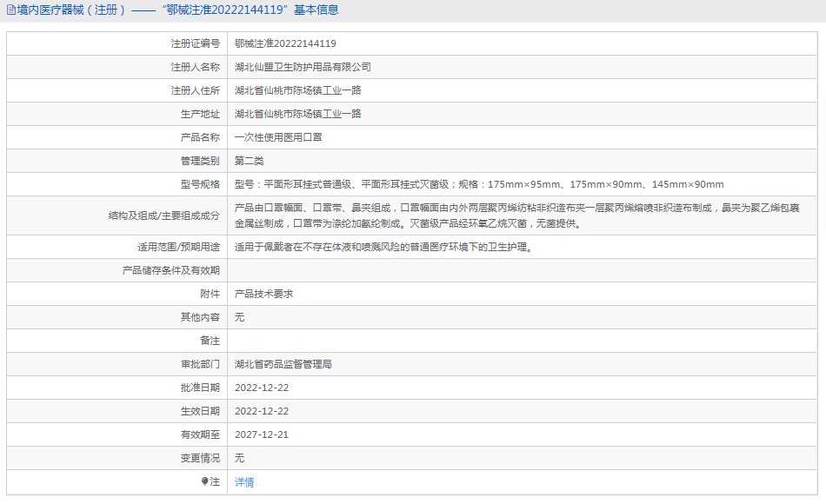
Task: Click expiry date 2027-12-21
Action: click(x=262, y=434)
